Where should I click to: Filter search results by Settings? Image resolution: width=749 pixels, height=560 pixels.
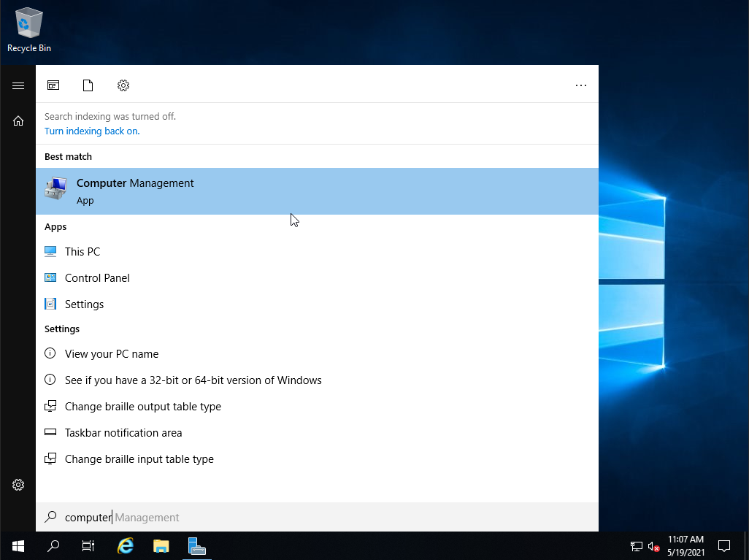123,85
